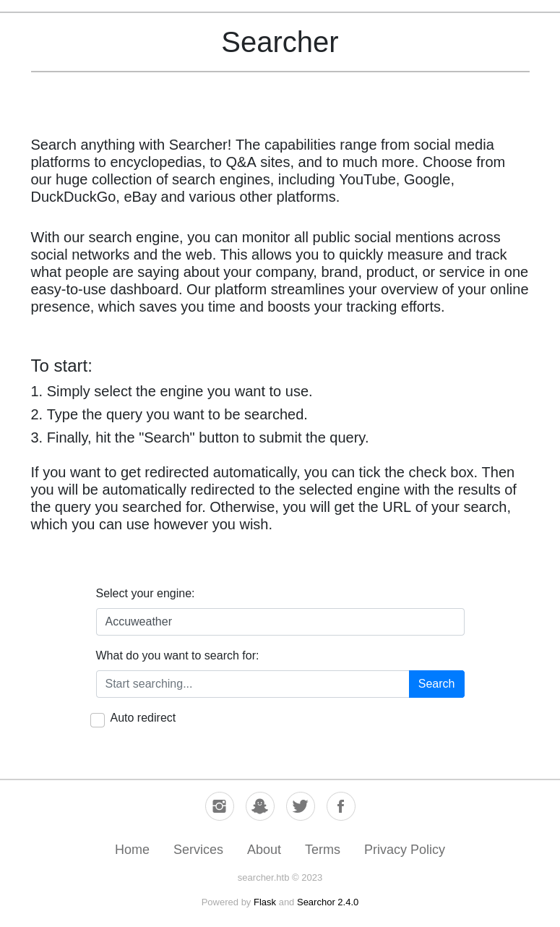Focus the Start searching input field
Image resolution: width=560 pixels, height=927 pixels.
252,684
